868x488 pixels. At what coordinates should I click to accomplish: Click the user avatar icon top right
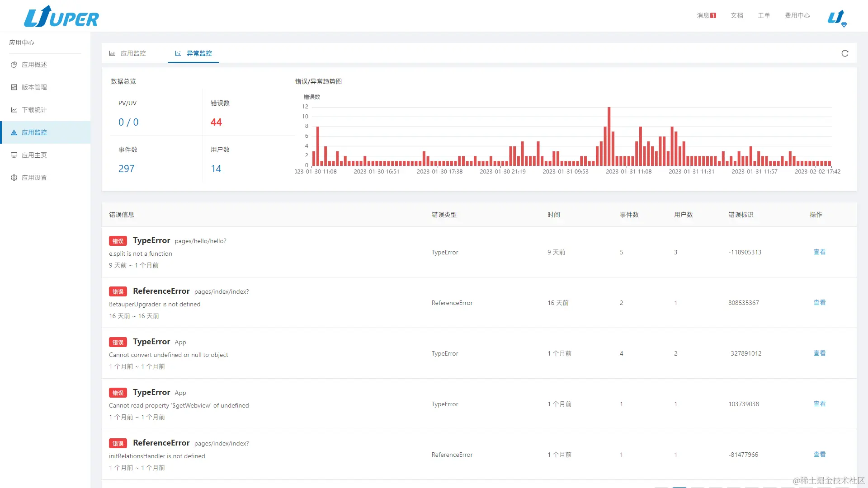point(836,16)
